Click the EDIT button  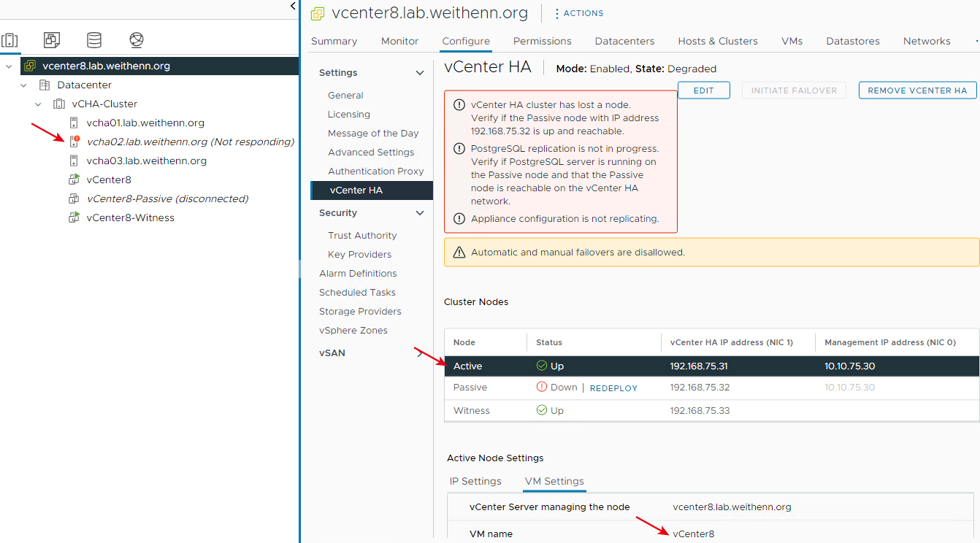(x=704, y=90)
